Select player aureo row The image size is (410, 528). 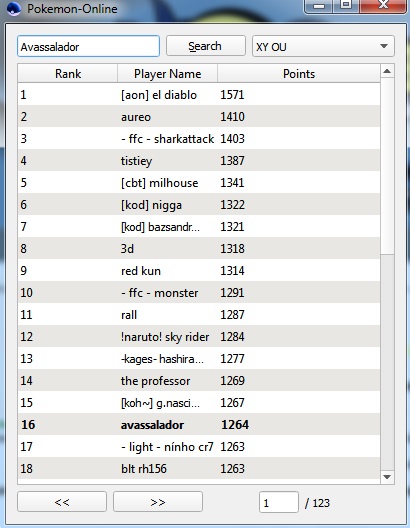click(199, 117)
